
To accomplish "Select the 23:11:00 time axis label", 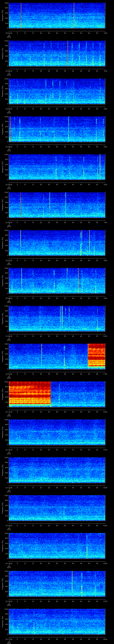I will [x=9, y=412].
